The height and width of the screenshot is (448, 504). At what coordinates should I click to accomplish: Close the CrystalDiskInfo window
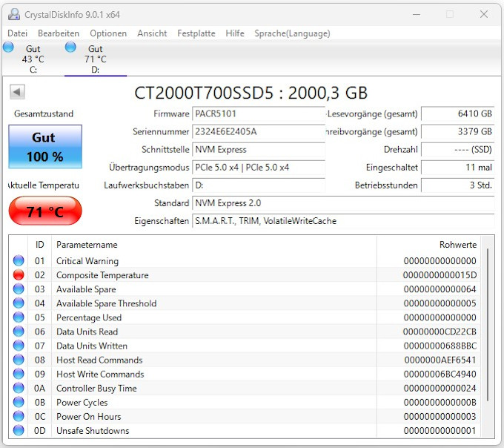[x=484, y=14]
